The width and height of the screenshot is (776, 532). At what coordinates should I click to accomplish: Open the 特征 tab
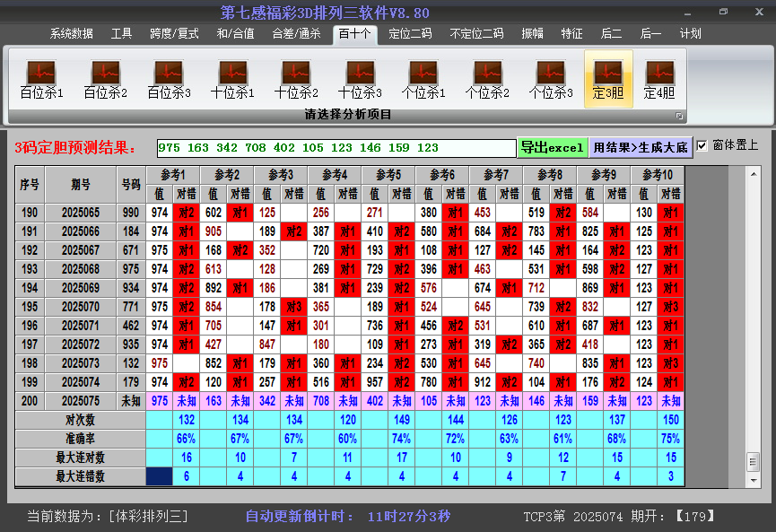click(571, 34)
